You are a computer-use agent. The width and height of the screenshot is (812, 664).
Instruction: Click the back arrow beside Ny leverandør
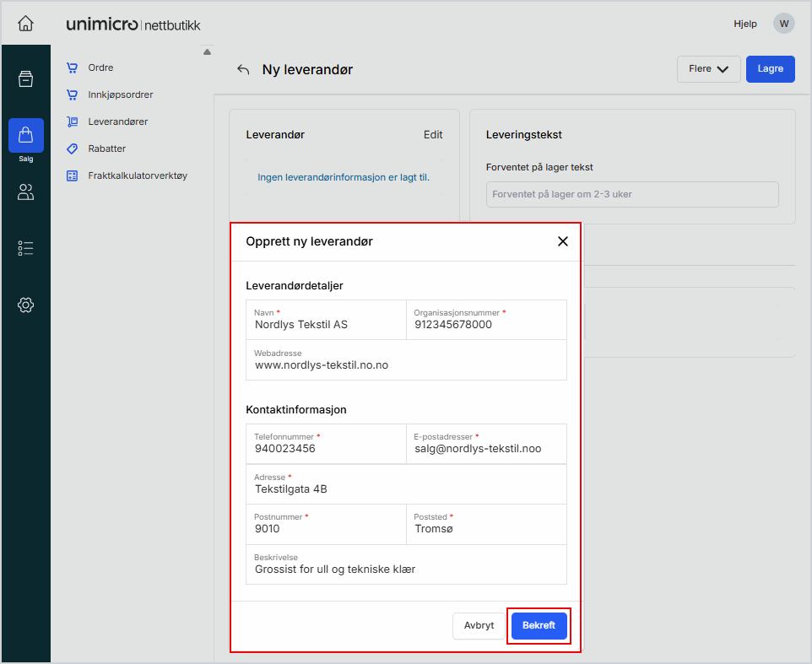click(243, 70)
